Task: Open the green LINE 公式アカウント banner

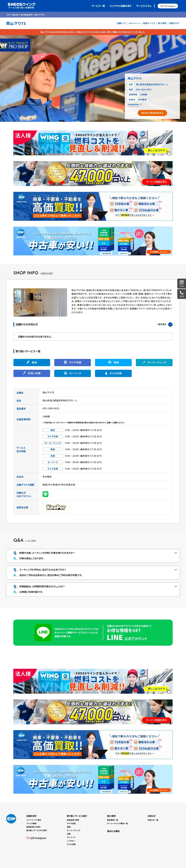Action: tap(93, 632)
